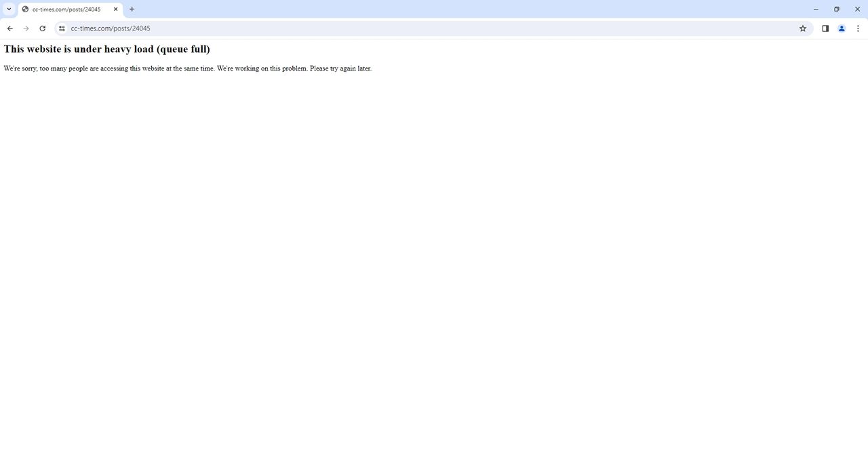868x471 pixels.
Task: Open the browser side panel
Action: point(825,29)
